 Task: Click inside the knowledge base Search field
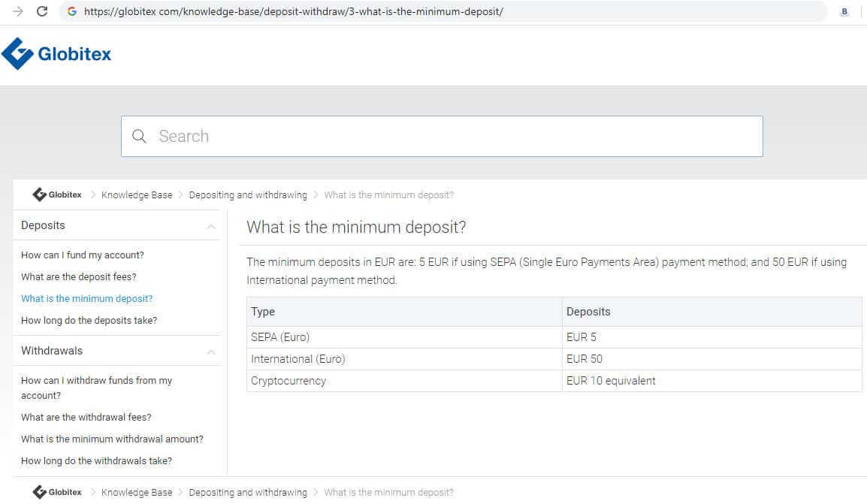[451, 136]
